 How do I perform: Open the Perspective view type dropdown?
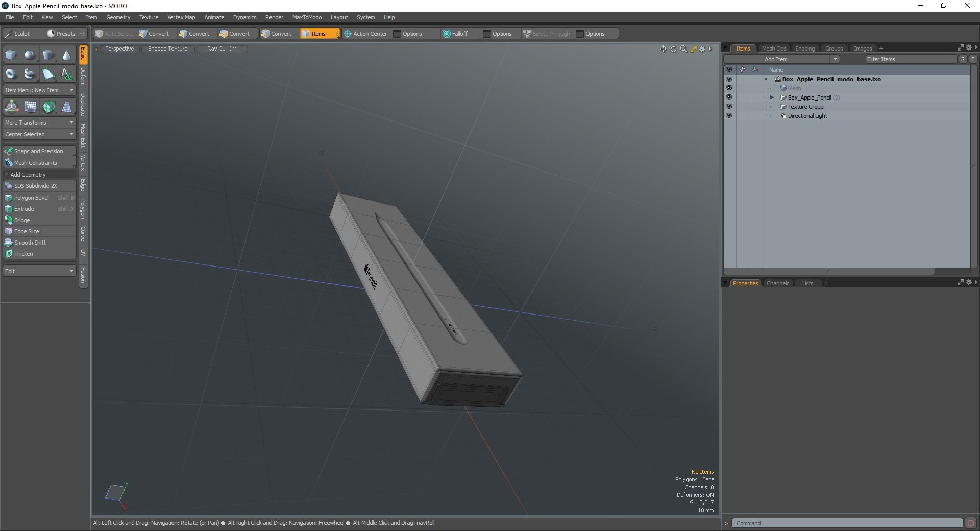(119, 49)
